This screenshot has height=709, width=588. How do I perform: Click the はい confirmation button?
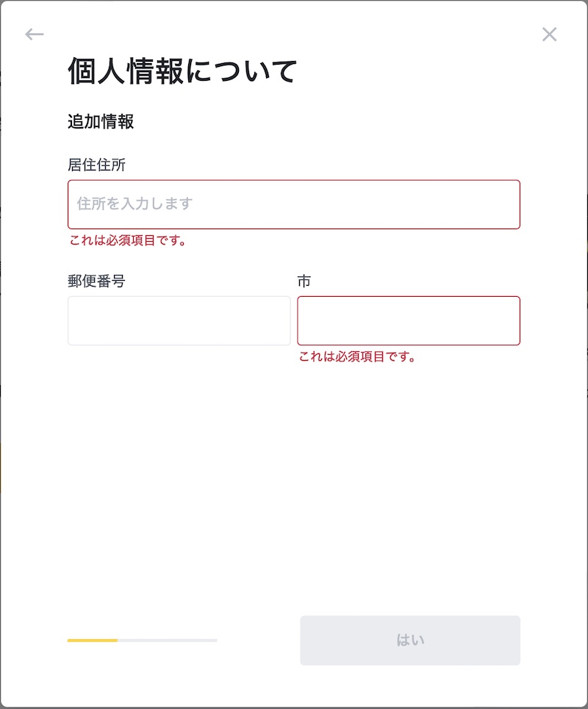point(410,640)
